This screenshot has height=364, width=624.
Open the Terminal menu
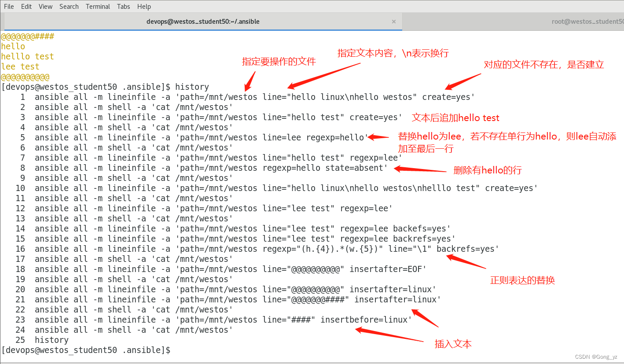coord(98,6)
